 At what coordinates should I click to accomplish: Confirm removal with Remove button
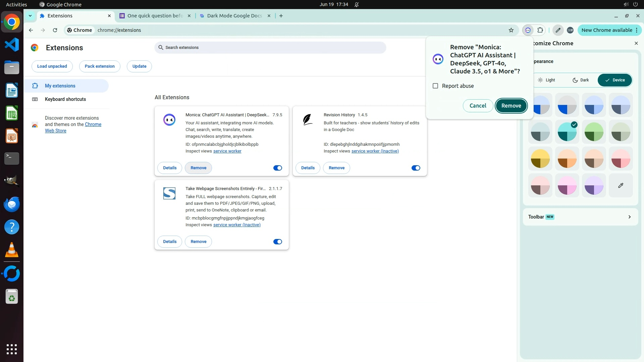(511, 106)
